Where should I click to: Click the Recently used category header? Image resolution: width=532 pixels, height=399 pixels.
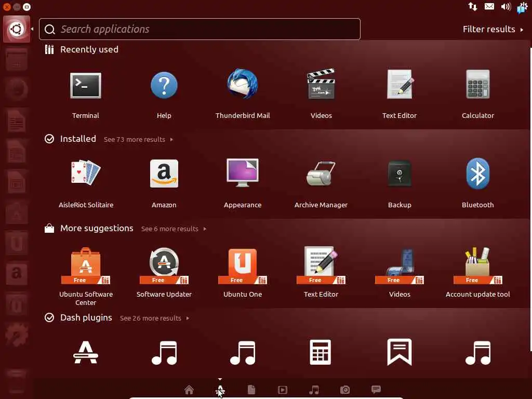pos(89,49)
